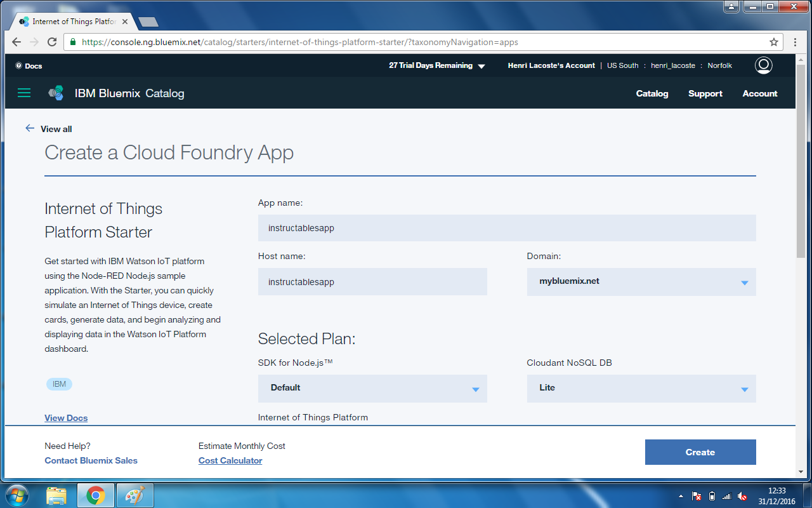Viewport: 812px width, 508px height.
Task: Click the Create button
Action: [700, 452]
